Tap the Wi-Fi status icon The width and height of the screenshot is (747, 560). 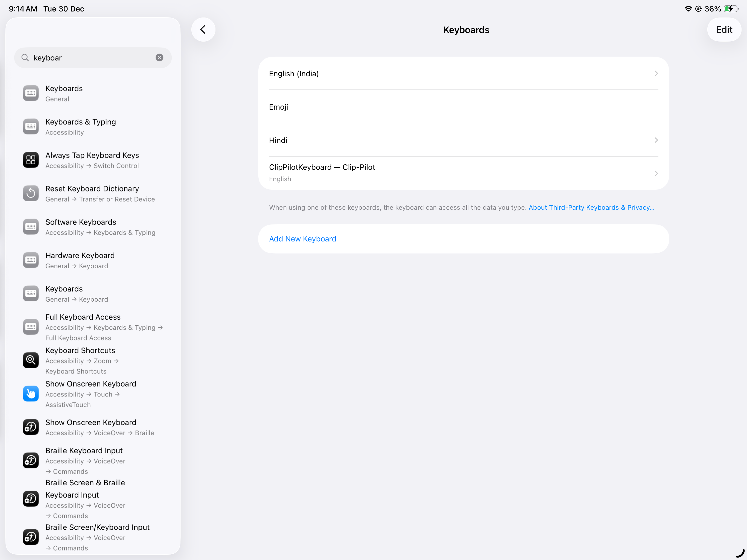(688, 9)
